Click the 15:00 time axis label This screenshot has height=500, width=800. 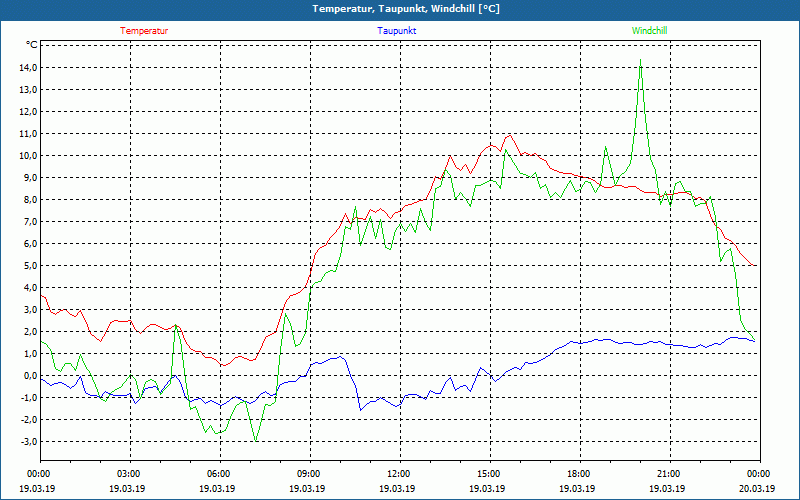(x=490, y=473)
